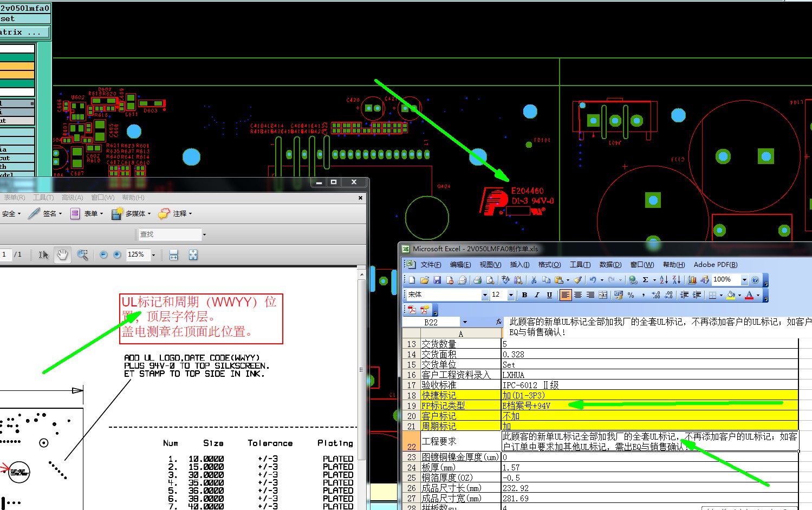Fit full PDF page in window

coord(193,255)
